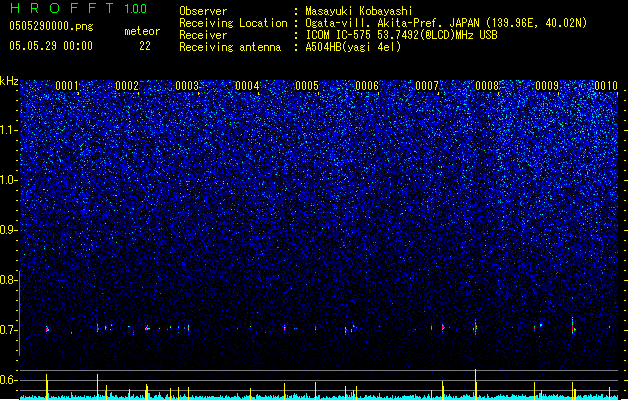Click the kHz axis unit label

point(9,81)
